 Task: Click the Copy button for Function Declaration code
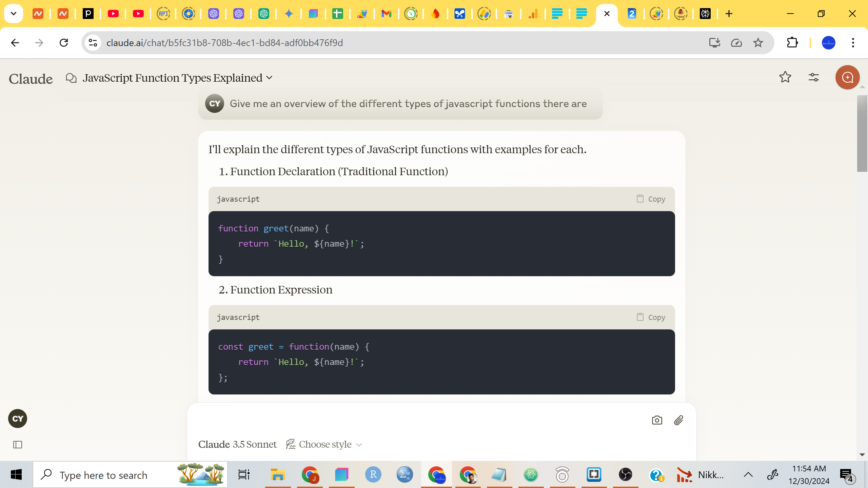click(651, 198)
